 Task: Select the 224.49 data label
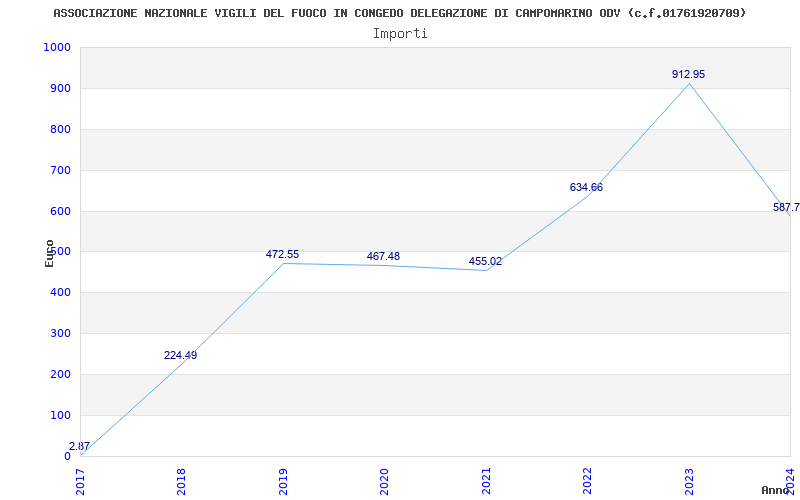click(180, 356)
